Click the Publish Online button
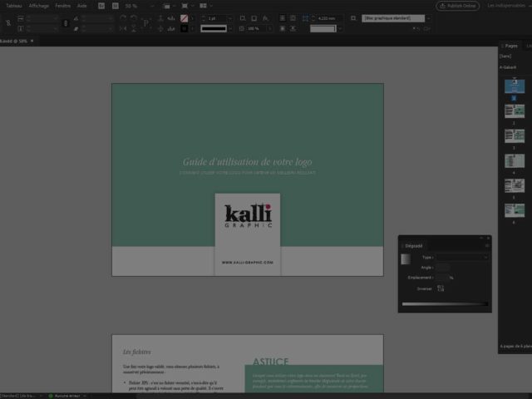This screenshot has height=399, width=532. (x=457, y=6)
